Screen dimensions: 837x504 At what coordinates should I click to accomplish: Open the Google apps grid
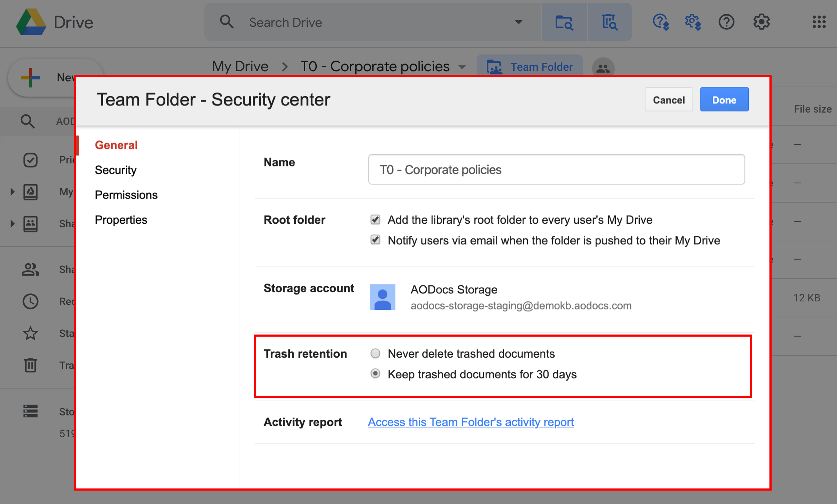pyautogui.click(x=819, y=22)
